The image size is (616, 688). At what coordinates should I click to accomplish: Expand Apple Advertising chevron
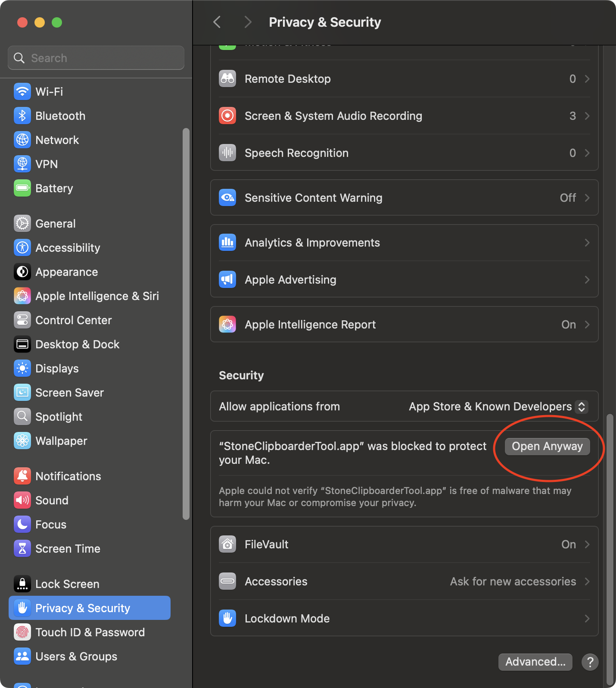tap(587, 280)
